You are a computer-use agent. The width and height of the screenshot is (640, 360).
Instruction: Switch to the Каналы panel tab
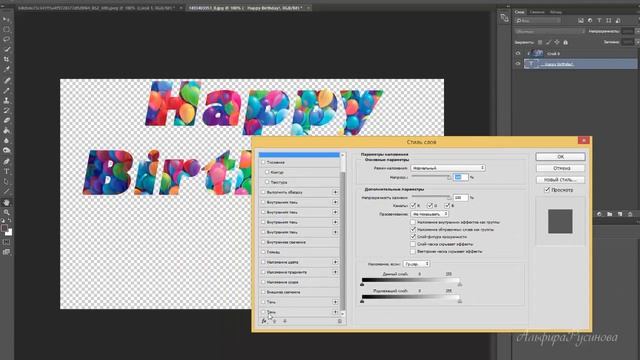click(x=537, y=12)
